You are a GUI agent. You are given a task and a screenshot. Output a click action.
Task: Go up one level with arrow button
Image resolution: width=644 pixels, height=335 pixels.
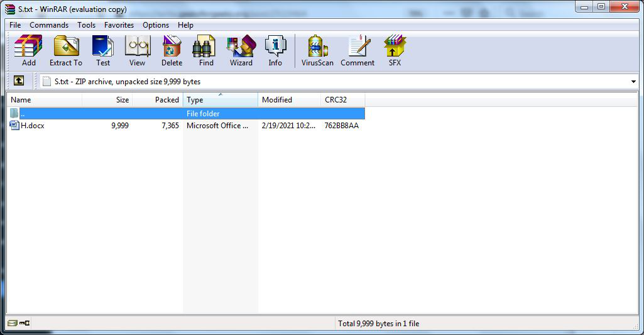pyautogui.click(x=19, y=80)
